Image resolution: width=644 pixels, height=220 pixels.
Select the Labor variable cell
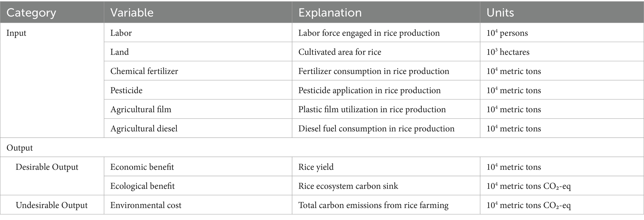point(121,33)
